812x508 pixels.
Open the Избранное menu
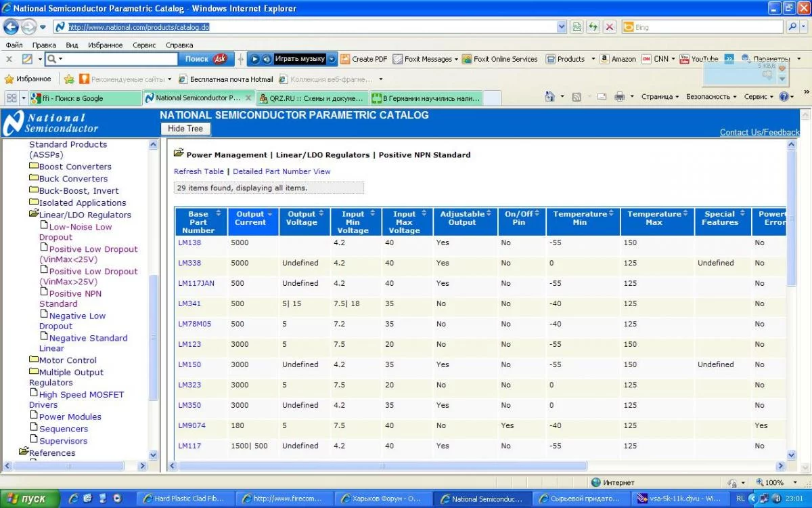(x=105, y=45)
